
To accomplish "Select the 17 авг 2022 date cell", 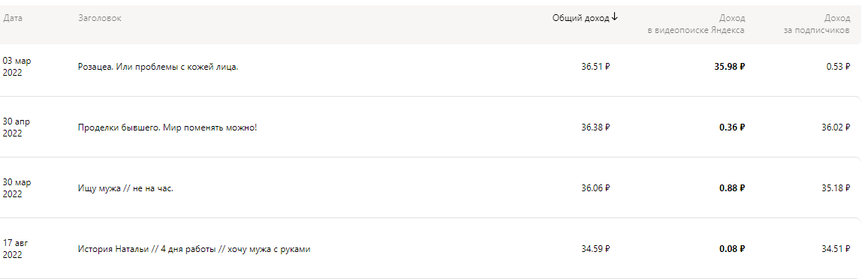I will (x=16, y=249).
